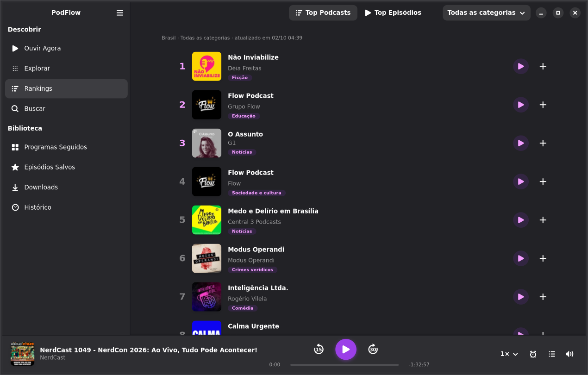This screenshot has height=375, width=588.
Task: Click Déia Freitas author name
Action: click(244, 69)
